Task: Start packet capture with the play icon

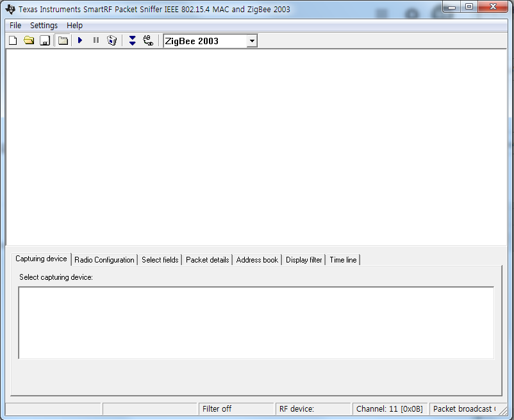Action: (x=80, y=40)
